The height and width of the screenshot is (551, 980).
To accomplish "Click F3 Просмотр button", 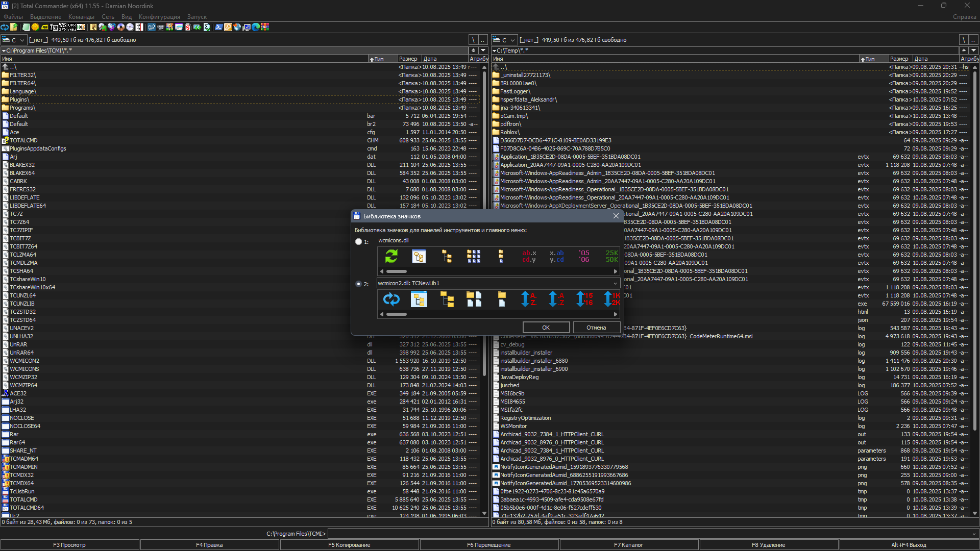I will 69,545.
